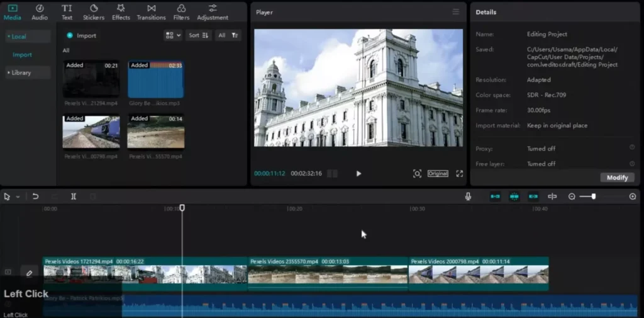Open the grid view layout dropdown

pyautogui.click(x=173, y=35)
